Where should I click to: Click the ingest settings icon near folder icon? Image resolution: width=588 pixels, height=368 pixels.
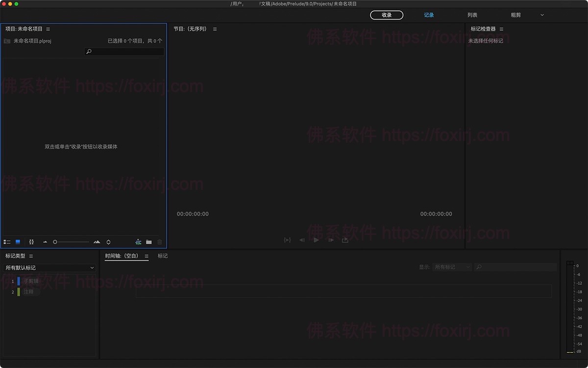pyautogui.click(x=138, y=242)
